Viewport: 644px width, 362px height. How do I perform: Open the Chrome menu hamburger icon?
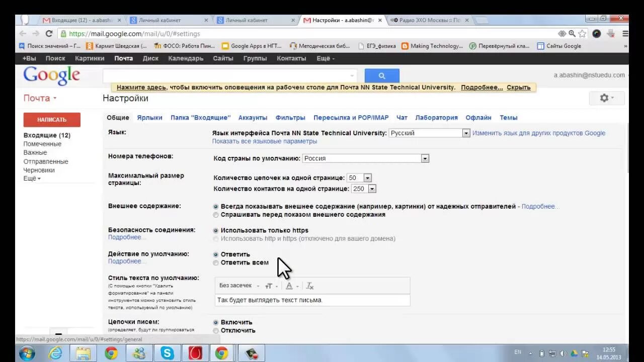point(625,34)
